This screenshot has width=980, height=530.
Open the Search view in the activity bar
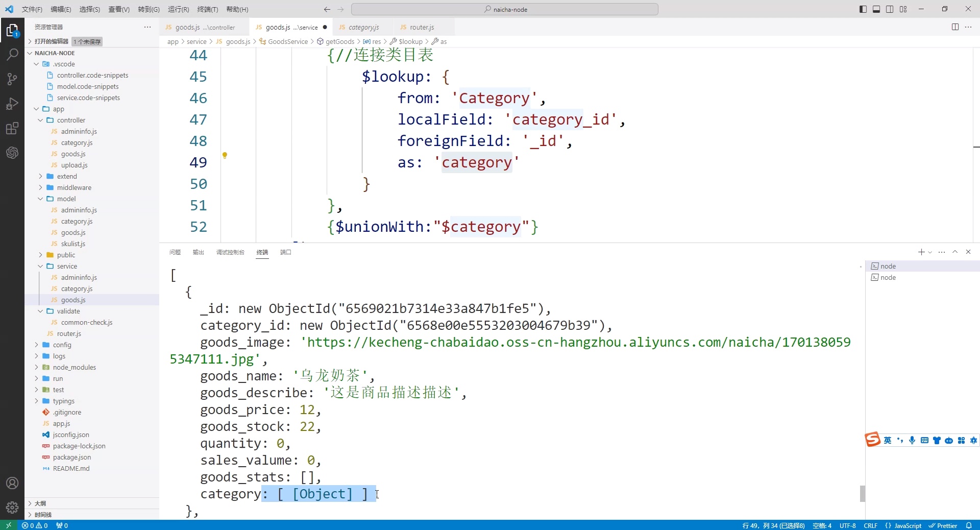coord(12,54)
